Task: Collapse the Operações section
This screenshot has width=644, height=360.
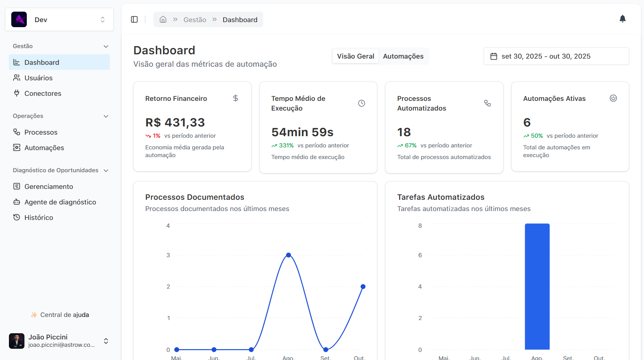Action: [x=106, y=116]
